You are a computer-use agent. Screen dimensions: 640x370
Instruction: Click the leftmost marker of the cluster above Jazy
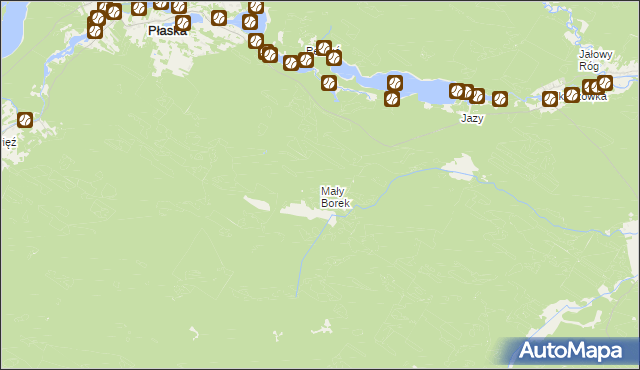pos(457,91)
